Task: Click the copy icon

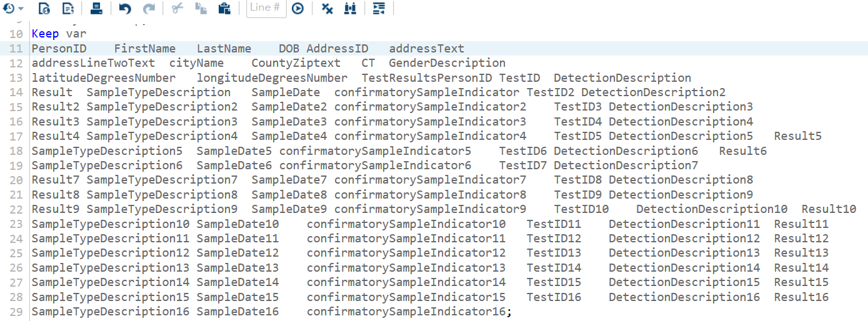Action: coord(200,8)
